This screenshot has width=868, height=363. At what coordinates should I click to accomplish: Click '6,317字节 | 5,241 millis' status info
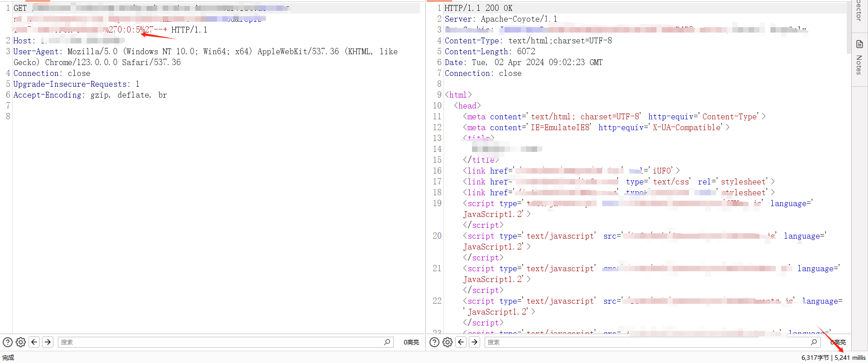[x=833, y=358]
